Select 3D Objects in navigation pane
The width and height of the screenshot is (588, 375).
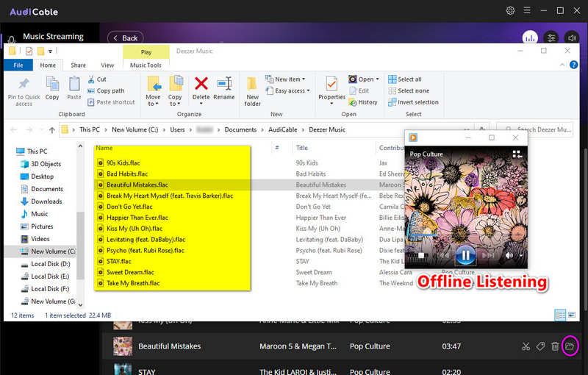46,164
